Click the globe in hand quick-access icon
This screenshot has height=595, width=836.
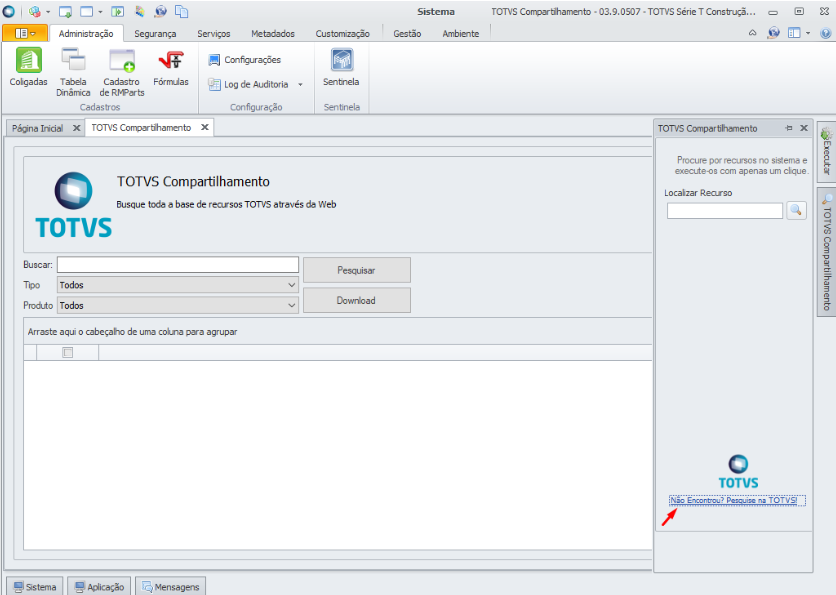tap(160, 11)
